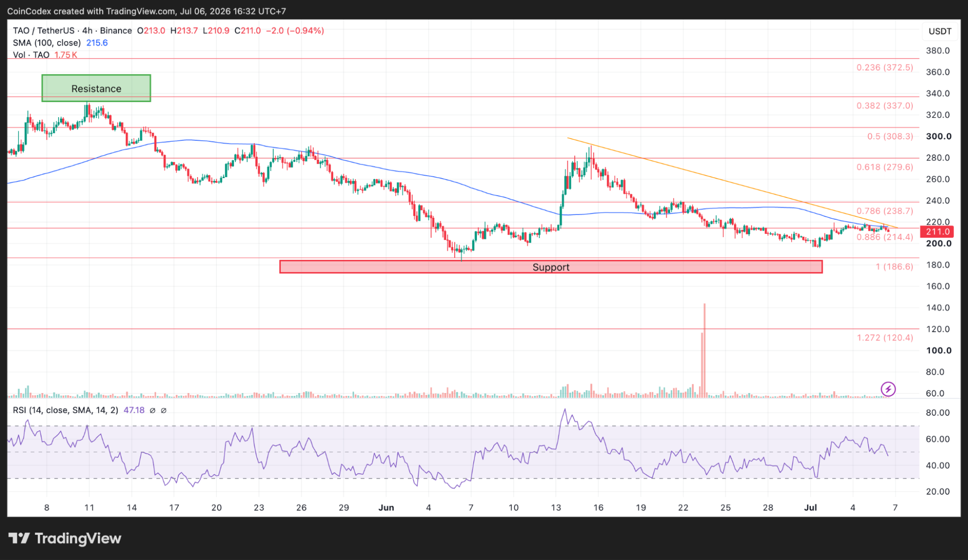
Task: Click the Fibonacci label 0.236 (372.5)
Action: (x=885, y=67)
